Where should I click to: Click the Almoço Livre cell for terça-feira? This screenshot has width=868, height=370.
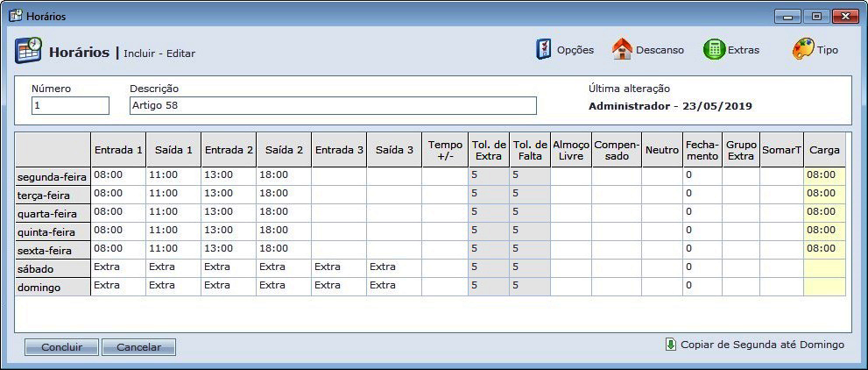(571, 194)
